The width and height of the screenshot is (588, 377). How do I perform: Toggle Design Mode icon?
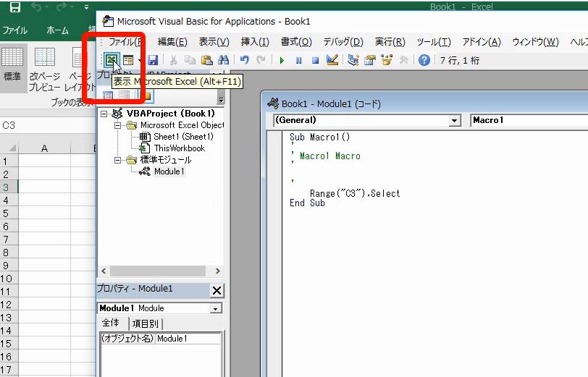point(332,60)
